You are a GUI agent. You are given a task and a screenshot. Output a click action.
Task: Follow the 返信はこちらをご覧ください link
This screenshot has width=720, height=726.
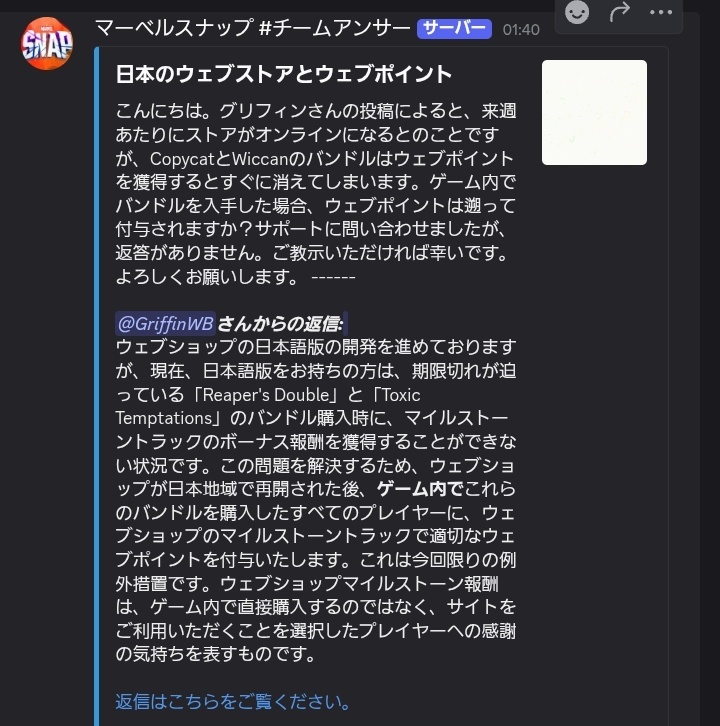pyautogui.click(x=233, y=701)
